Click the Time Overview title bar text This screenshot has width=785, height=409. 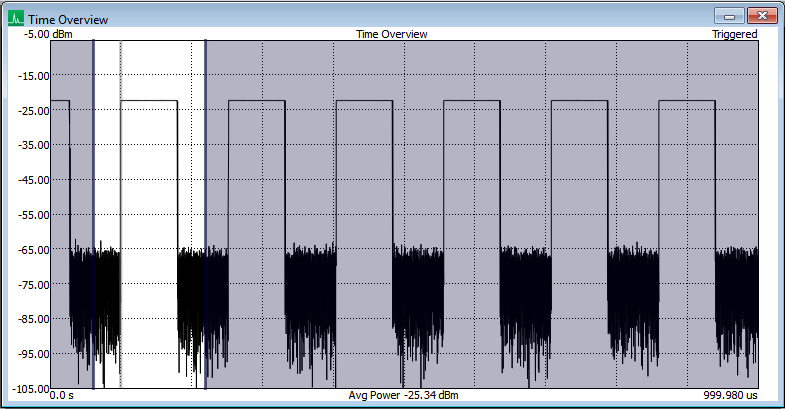(68, 20)
